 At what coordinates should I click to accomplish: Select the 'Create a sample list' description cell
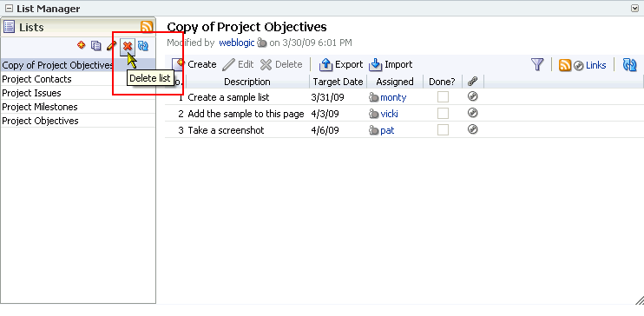tap(228, 97)
